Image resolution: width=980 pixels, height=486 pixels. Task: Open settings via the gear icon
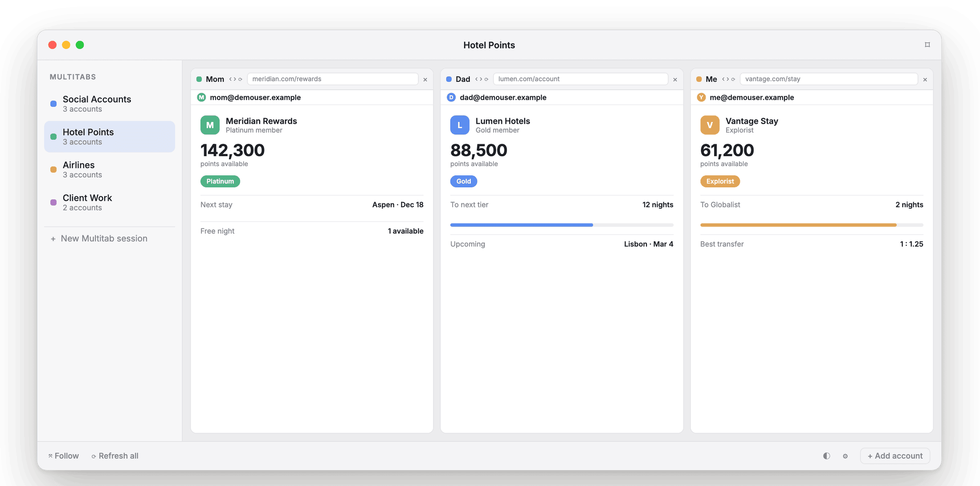coord(845,456)
